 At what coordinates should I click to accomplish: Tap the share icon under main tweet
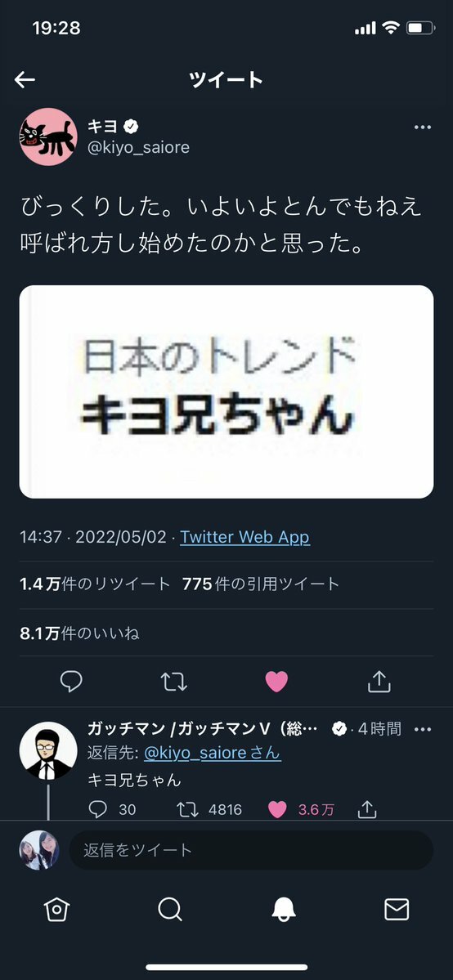click(x=379, y=681)
